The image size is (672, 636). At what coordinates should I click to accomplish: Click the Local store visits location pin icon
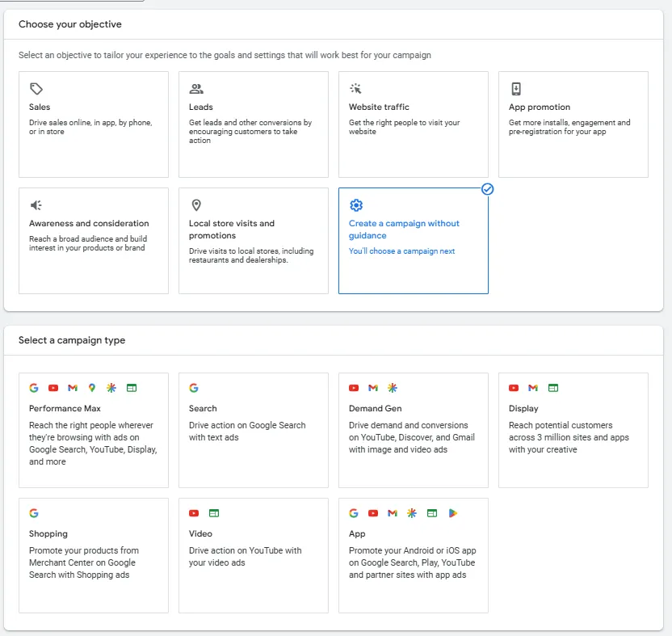[195, 205]
